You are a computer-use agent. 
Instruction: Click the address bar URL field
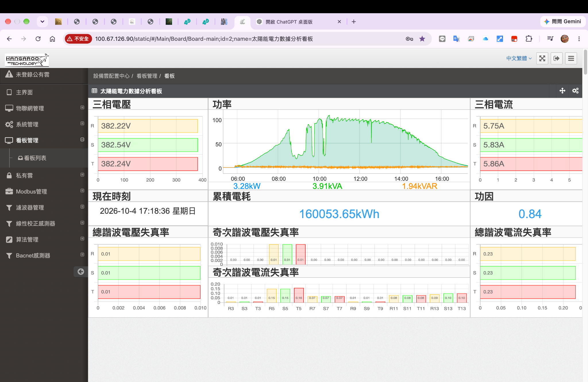247,39
